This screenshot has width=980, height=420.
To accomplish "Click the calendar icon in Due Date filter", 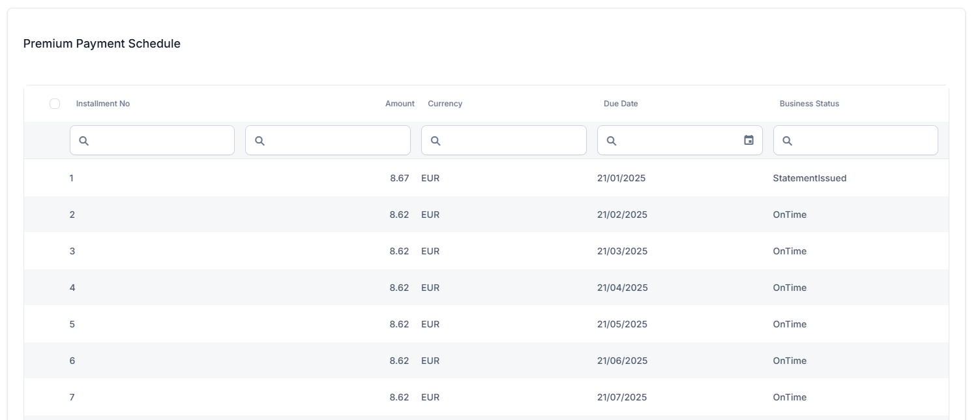I will coord(749,140).
